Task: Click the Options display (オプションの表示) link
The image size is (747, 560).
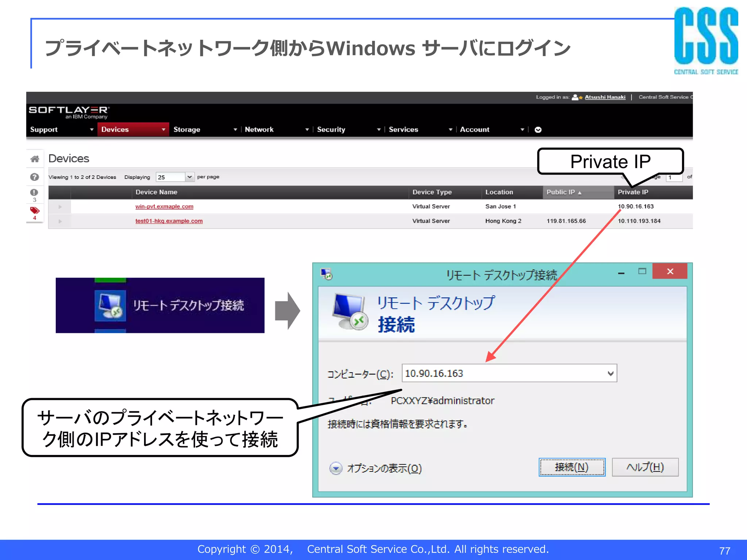Action: tap(384, 468)
